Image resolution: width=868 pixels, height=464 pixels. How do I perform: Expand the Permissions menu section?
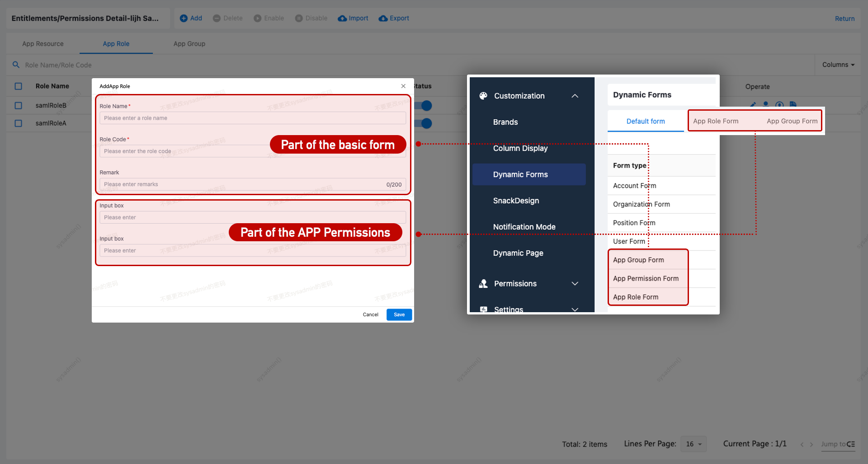(575, 284)
